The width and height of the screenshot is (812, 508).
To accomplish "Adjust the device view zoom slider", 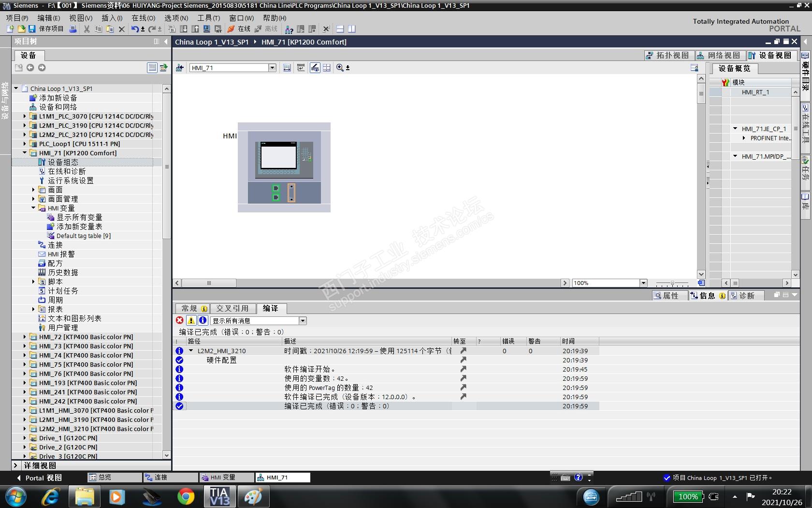I will (672, 283).
